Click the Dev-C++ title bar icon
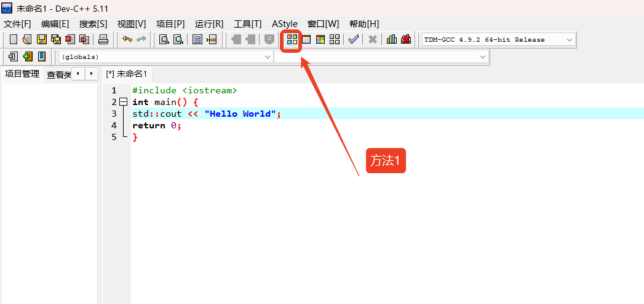This screenshot has height=304, width=644. (x=7, y=8)
